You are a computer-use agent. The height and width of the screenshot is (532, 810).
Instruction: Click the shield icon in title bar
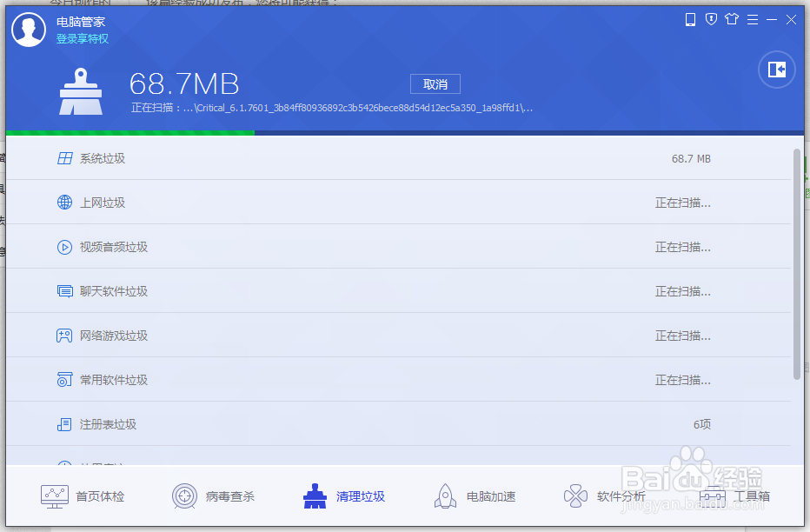pyautogui.click(x=711, y=20)
